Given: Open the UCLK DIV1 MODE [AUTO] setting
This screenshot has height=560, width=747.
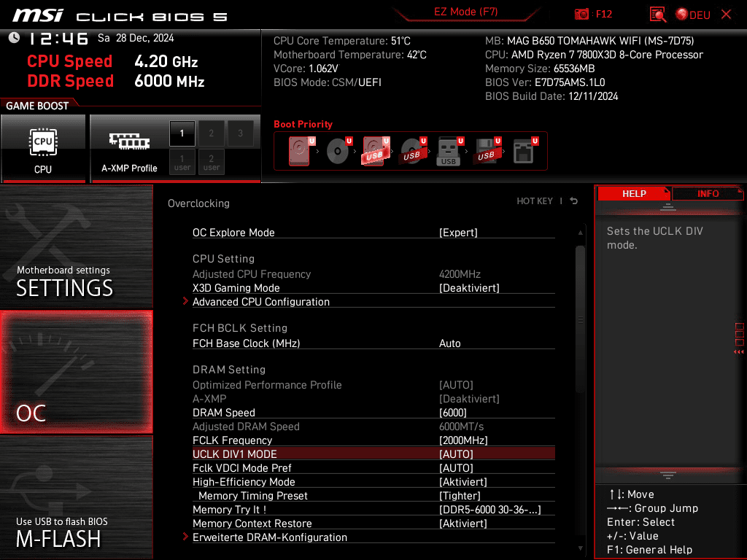Looking at the screenshot, I should pyautogui.click(x=373, y=454).
